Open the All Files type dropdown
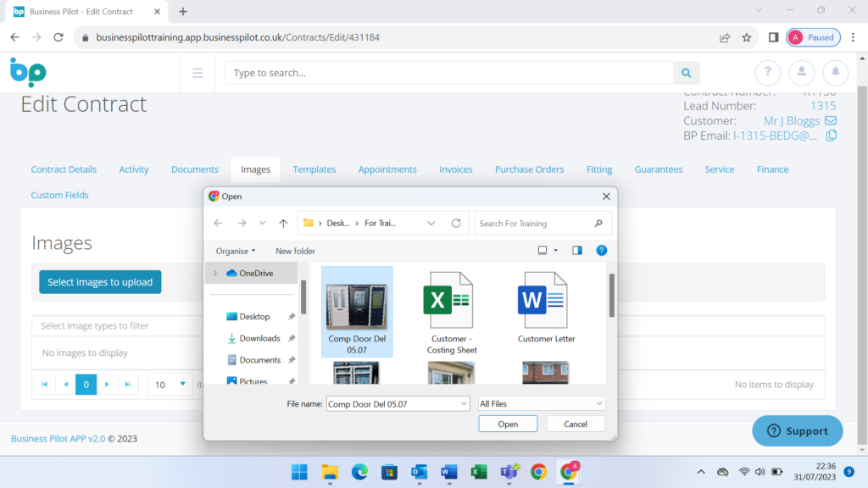Viewport: 868px width, 488px height. click(542, 404)
